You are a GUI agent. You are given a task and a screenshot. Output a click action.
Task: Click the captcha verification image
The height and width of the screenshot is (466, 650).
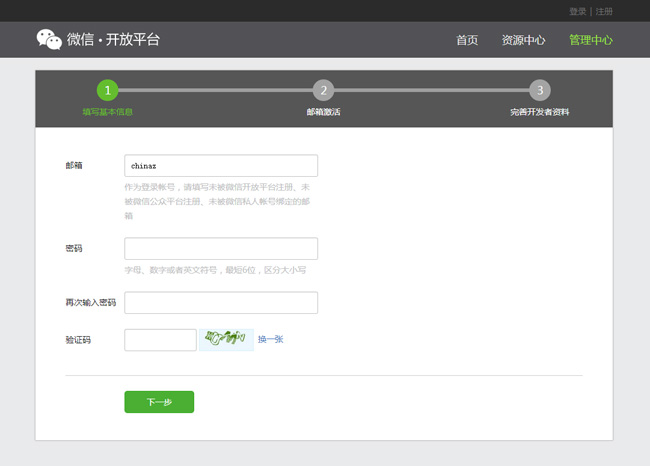pos(226,340)
